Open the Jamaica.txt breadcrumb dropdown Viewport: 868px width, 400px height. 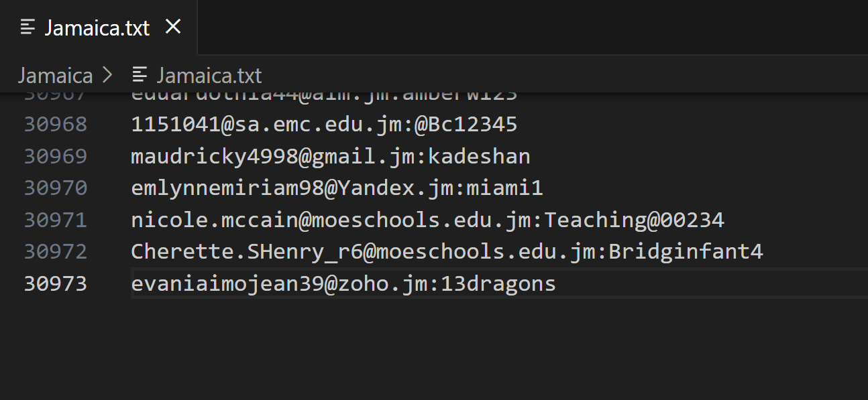209,75
